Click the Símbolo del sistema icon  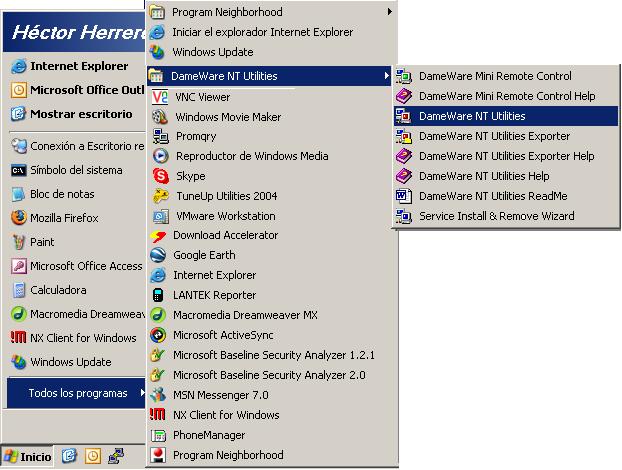coord(19,171)
